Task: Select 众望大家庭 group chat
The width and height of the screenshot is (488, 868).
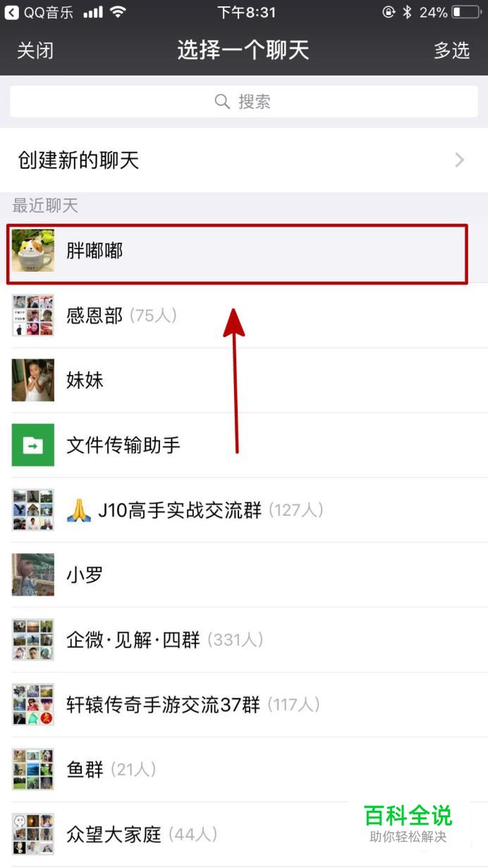Action: [x=244, y=835]
